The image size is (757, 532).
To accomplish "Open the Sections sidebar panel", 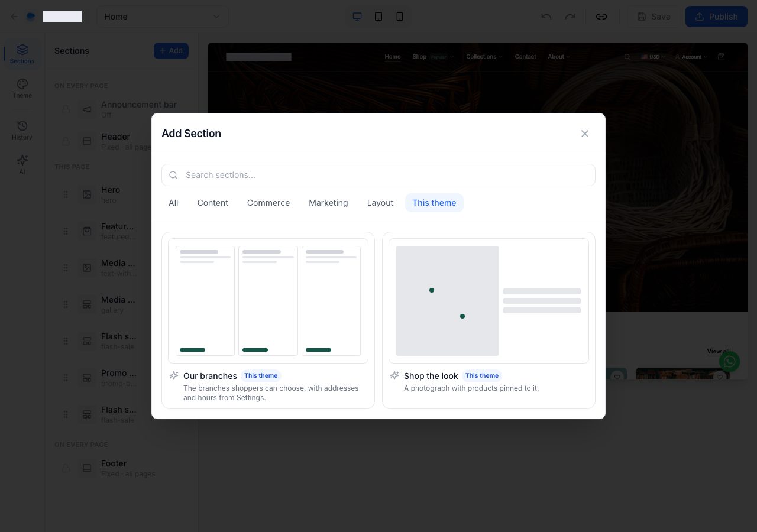I will coord(22,54).
